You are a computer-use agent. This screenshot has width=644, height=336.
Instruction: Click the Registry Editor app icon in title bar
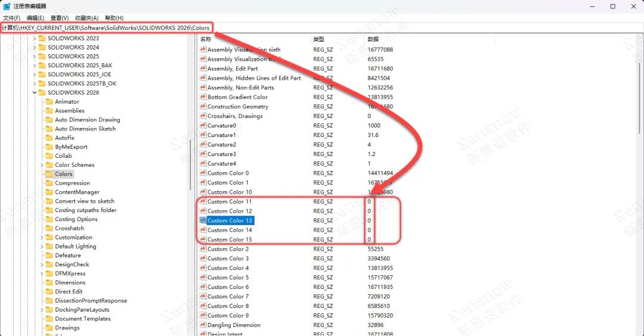pos(6,6)
